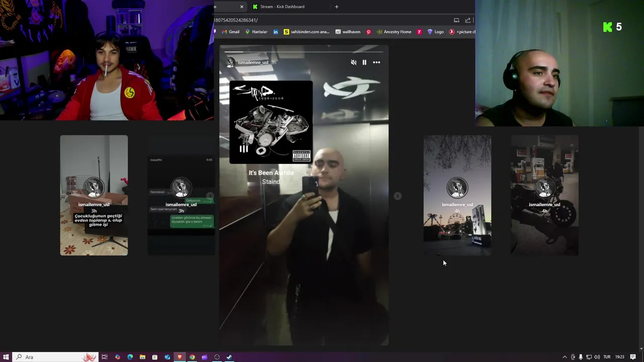
Task: Open the Logo bookmark
Action: [x=435, y=32]
